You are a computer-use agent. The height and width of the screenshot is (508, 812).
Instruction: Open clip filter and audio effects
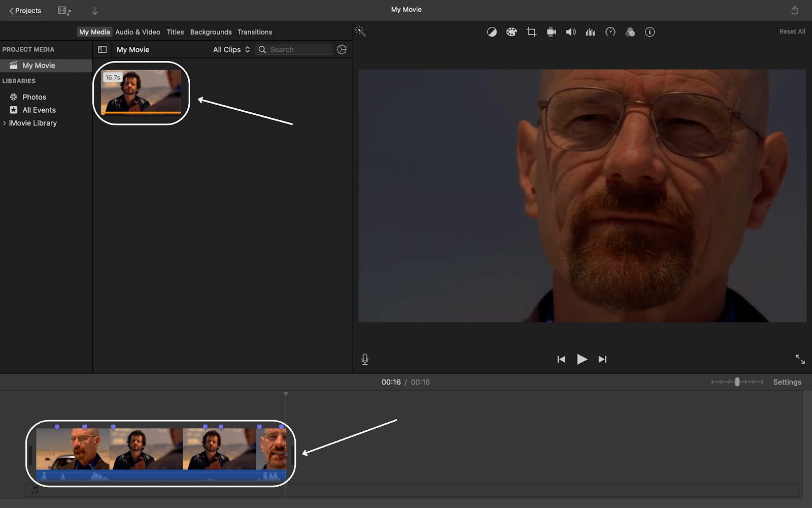click(630, 32)
